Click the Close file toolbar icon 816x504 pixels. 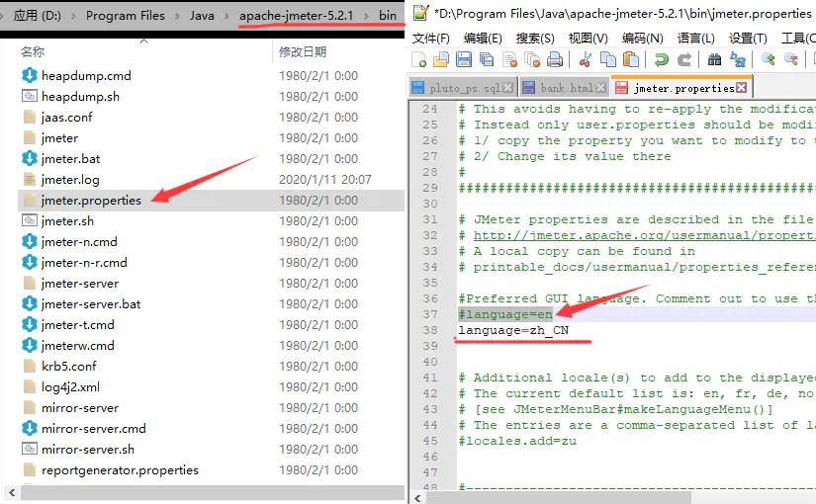pos(509,60)
